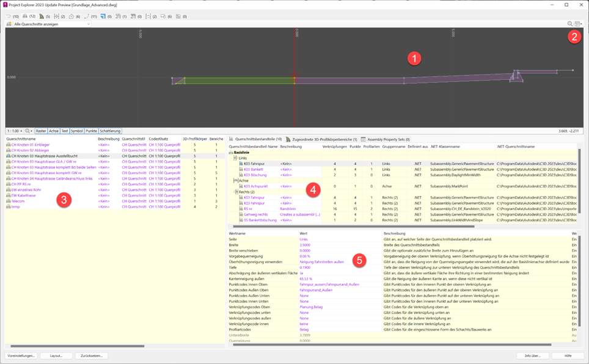Viewport: 589px width, 364px height.
Task: Toggle the Achse display button
Action: pyautogui.click(x=54, y=131)
